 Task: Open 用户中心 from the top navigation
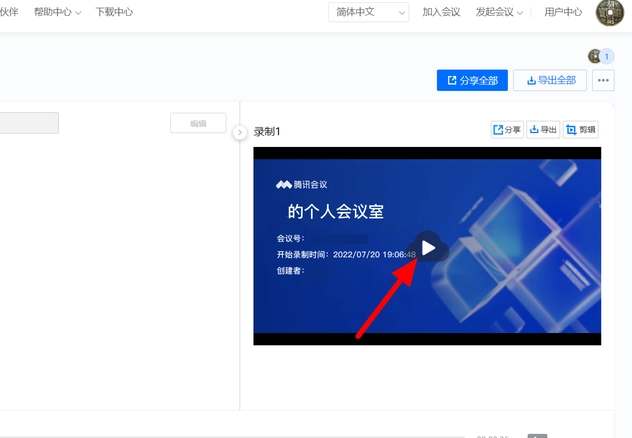(563, 12)
